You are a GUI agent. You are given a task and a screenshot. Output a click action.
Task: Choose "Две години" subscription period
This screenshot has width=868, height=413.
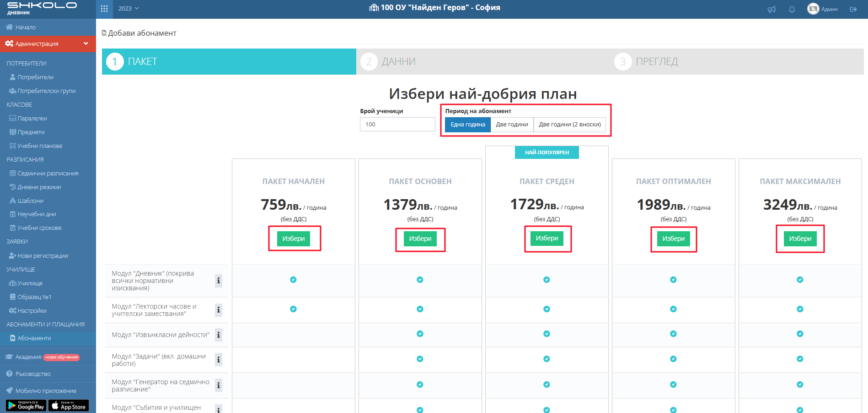pyautogui.click(x=512, y=125)
